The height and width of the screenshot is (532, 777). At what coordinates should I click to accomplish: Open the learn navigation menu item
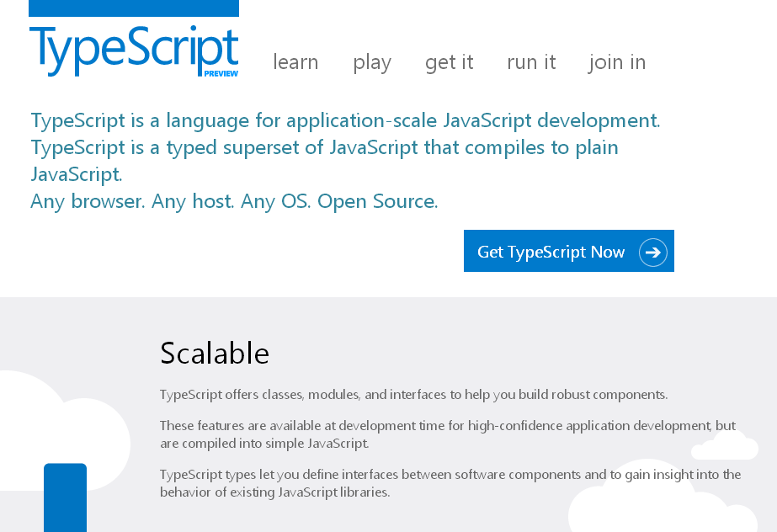295,62
